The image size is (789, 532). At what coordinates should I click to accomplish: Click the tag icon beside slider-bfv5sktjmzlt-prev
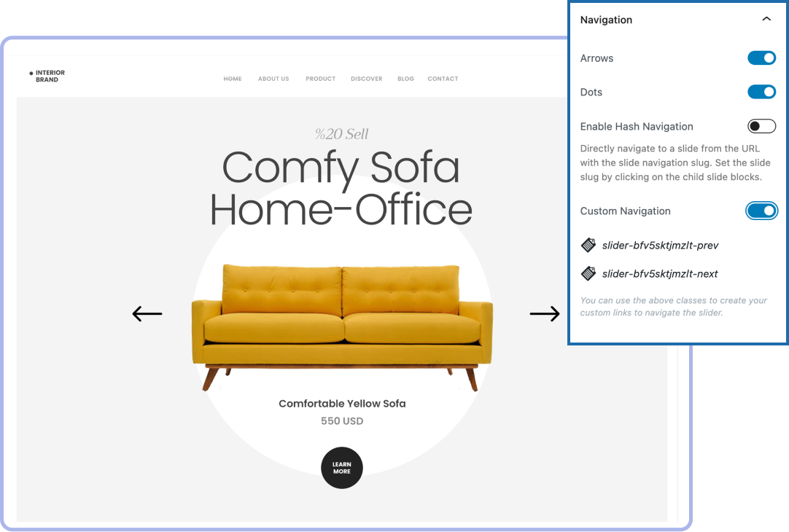tap(588, 245)
